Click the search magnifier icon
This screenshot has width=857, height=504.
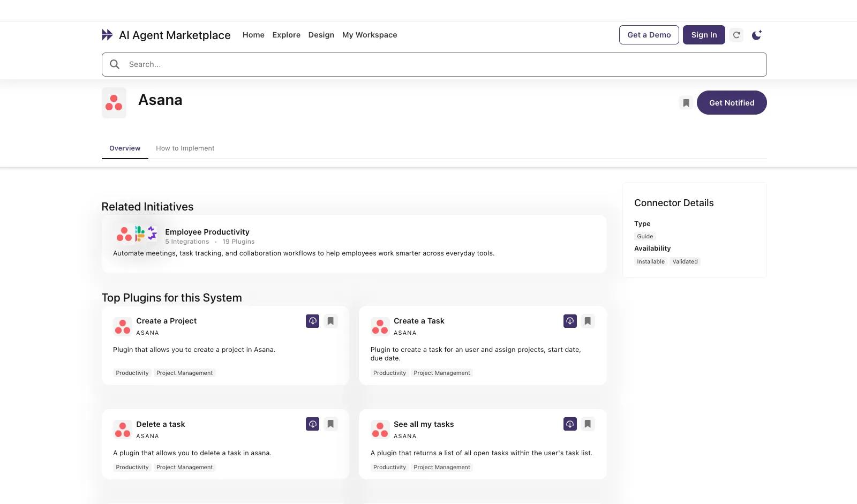tap(115, 64)
